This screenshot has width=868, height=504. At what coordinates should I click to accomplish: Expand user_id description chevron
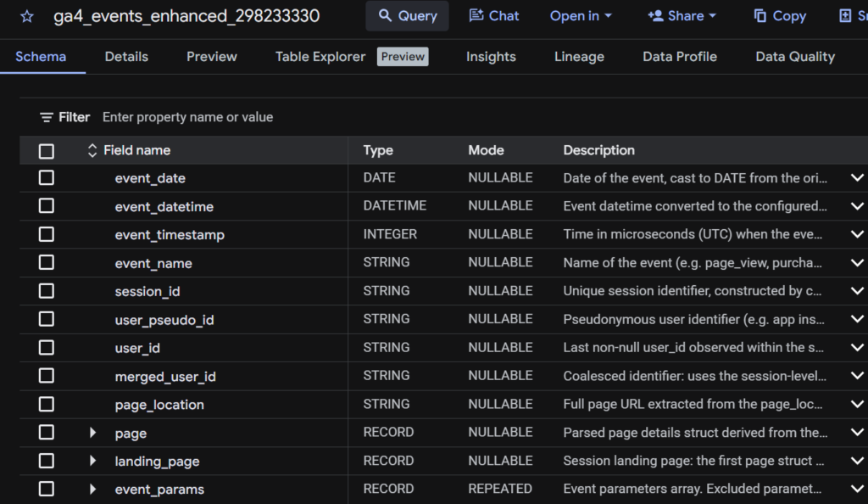coord(857,348)
